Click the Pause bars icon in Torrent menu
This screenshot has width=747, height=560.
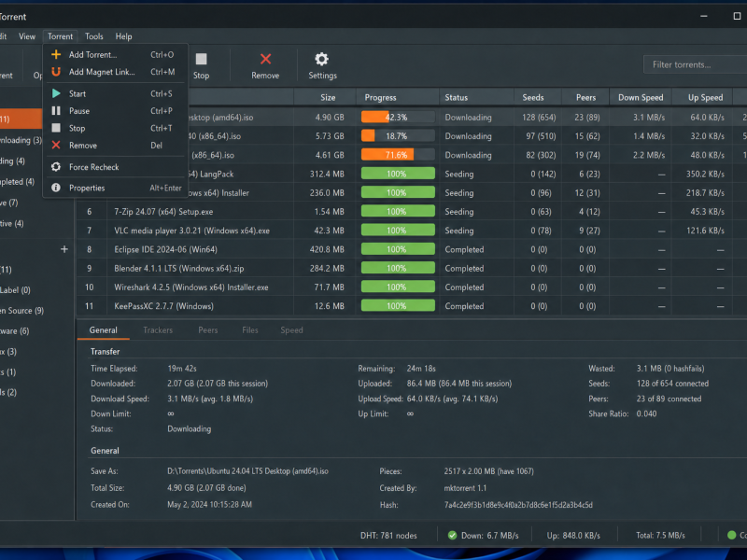tap(56, 111)
